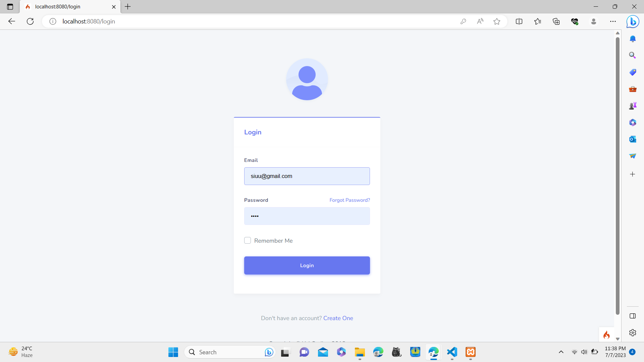Open the Games chess icon in sidebar
The image size is (644, 362).
tap(633, 106)
